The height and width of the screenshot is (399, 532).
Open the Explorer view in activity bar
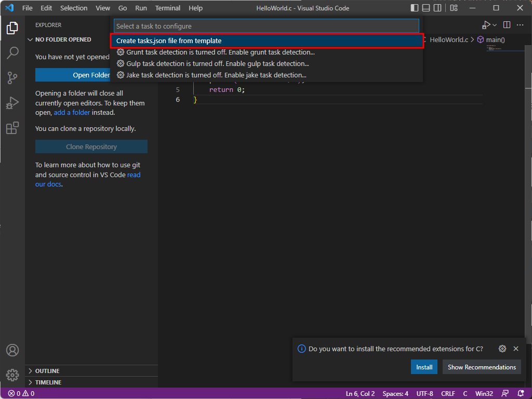(x=12, y=28)
